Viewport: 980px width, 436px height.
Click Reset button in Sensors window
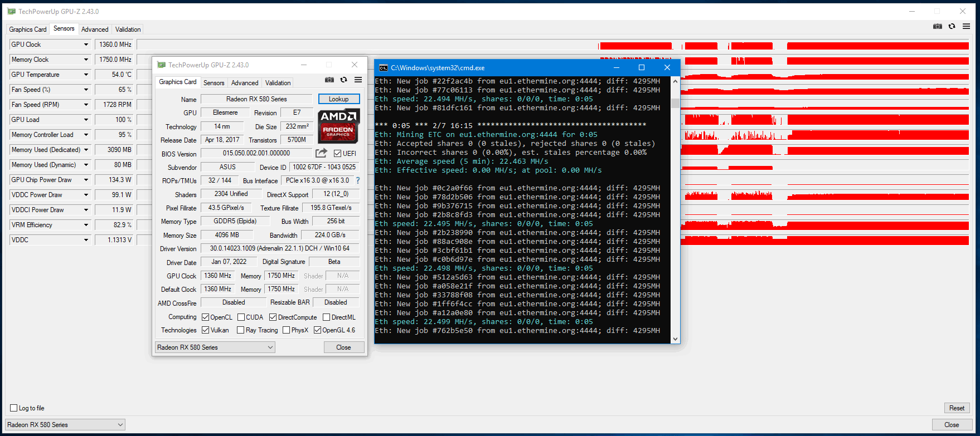point(957,408)
